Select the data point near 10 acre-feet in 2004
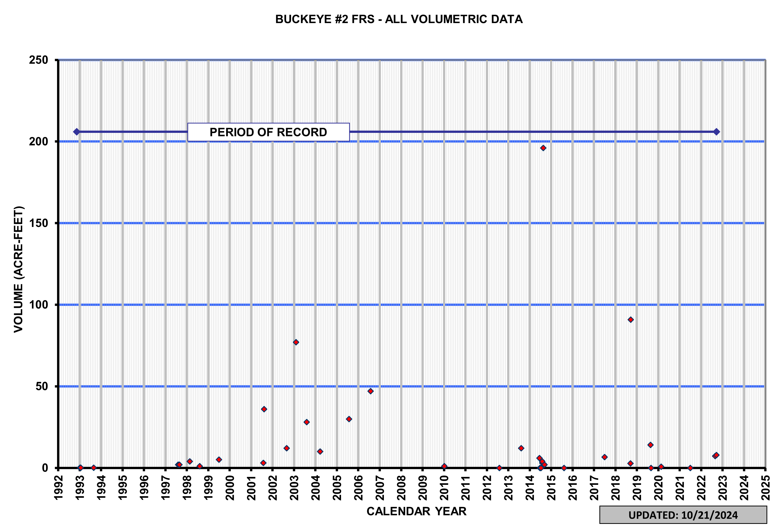This screenshot has height=532, width=784. coord(320,452)
